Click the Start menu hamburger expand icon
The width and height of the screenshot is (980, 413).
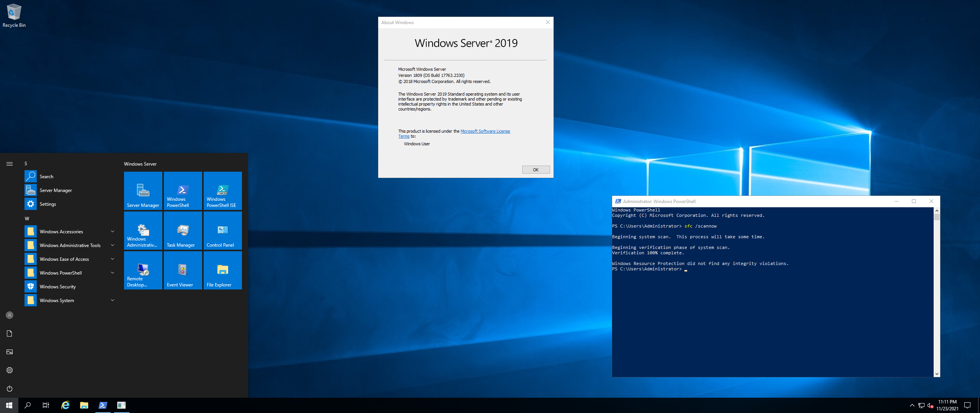tap(10, 164)
